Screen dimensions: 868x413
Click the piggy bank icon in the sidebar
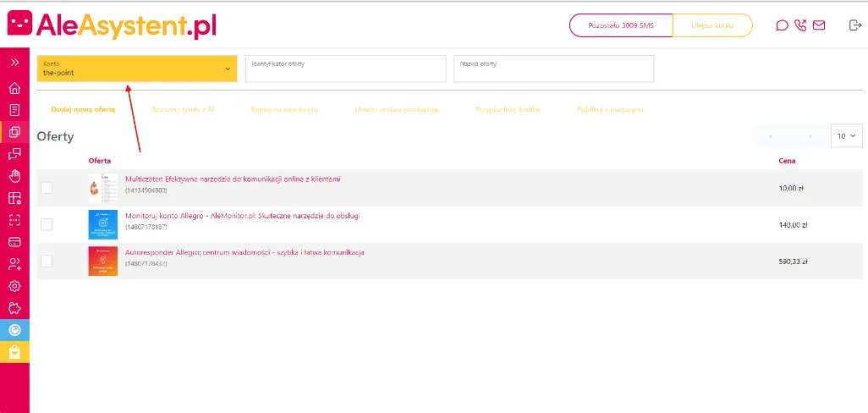click(x=14, y=307)
